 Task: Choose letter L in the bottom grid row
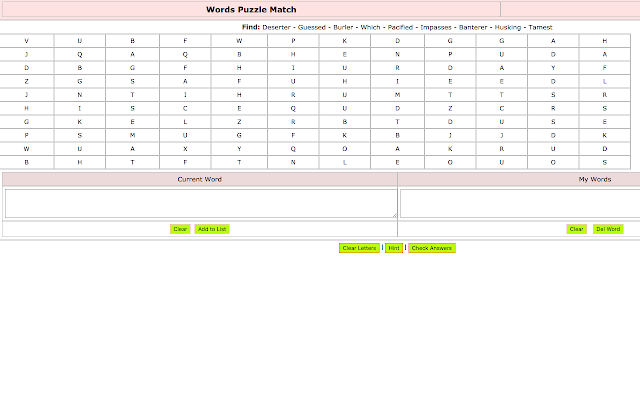coord(344,162)
